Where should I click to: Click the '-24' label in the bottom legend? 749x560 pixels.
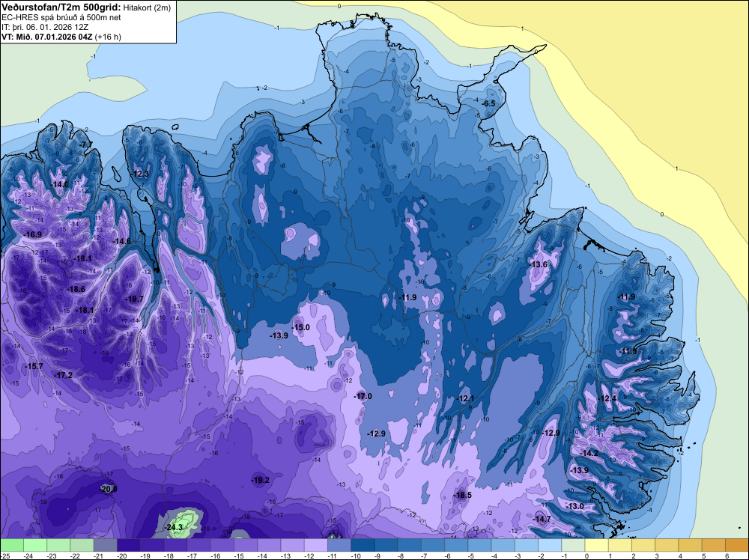pyautogui.click(x=28, y=556)
